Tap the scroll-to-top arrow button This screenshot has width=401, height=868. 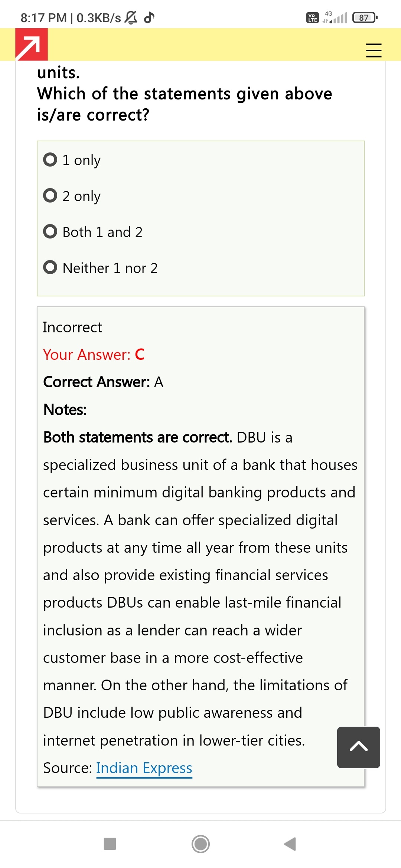[358, 747]
